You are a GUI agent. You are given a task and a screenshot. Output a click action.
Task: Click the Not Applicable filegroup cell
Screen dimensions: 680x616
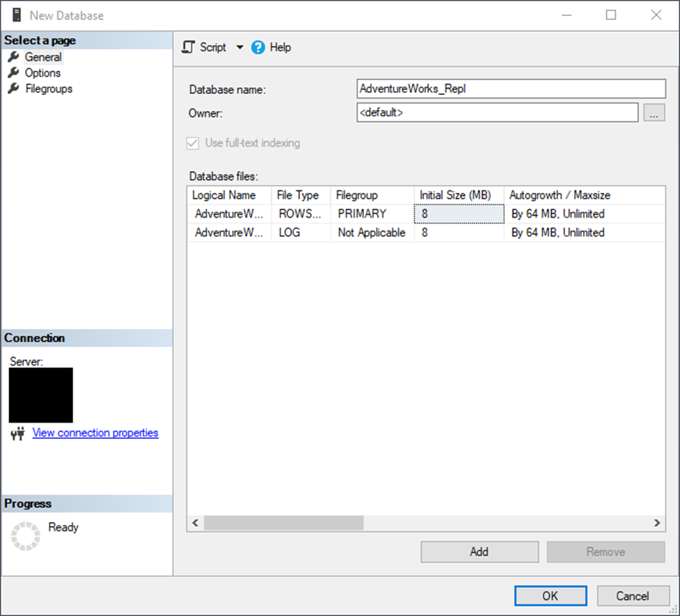tap(372, 232)
